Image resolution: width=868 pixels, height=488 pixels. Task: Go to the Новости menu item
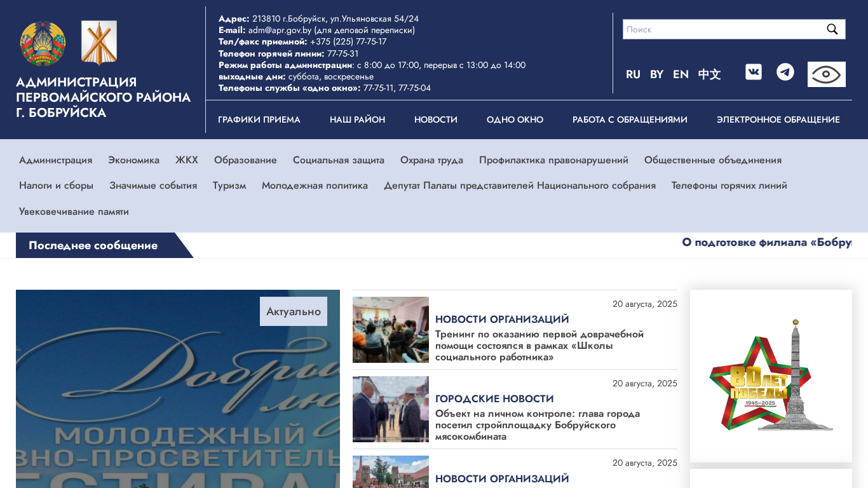coord(436,119)
